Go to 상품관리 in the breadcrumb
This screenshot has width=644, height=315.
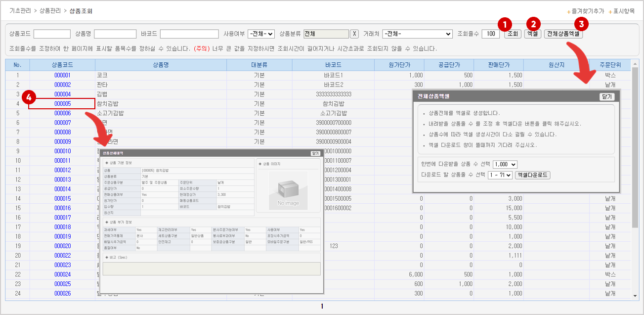point(48,11)
